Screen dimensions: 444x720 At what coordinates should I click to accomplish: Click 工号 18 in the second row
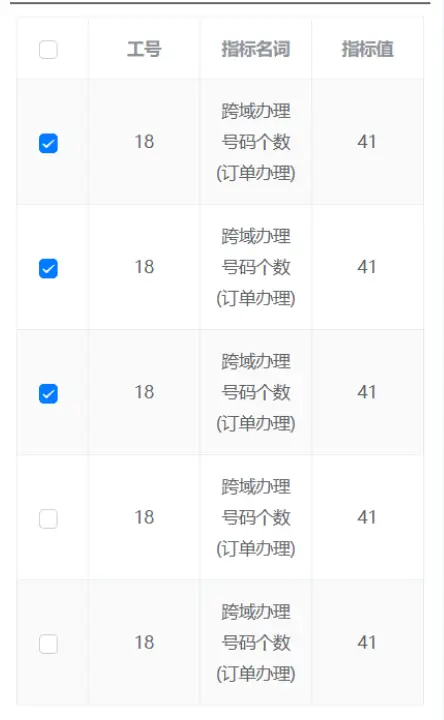pos(144,267)
